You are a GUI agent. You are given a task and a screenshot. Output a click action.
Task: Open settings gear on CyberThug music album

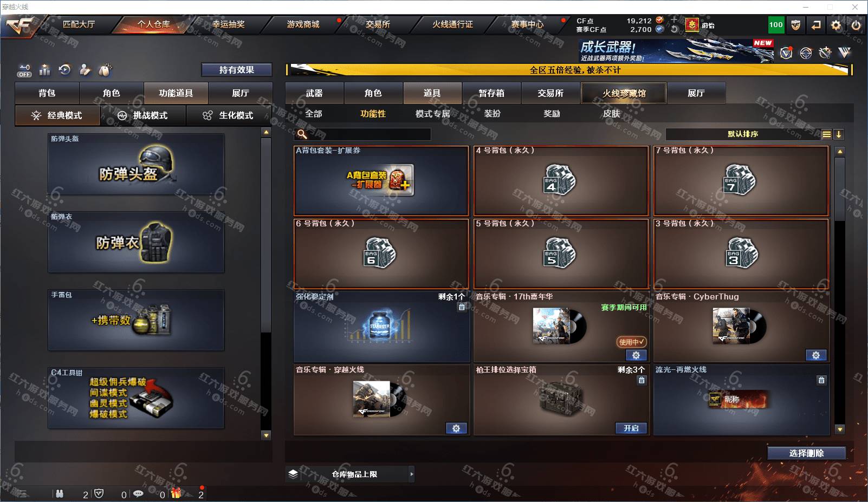click(816, 355)
